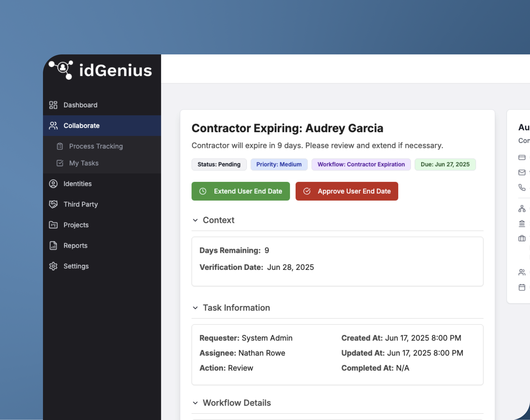Open the Identities section
This screenshot has height=420, width=530.
(102, 184)
